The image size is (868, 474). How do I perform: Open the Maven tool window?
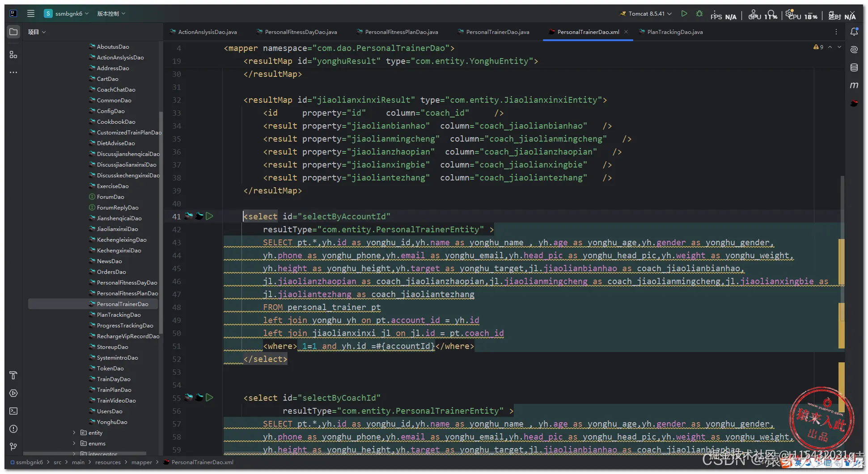click(854, 85)
